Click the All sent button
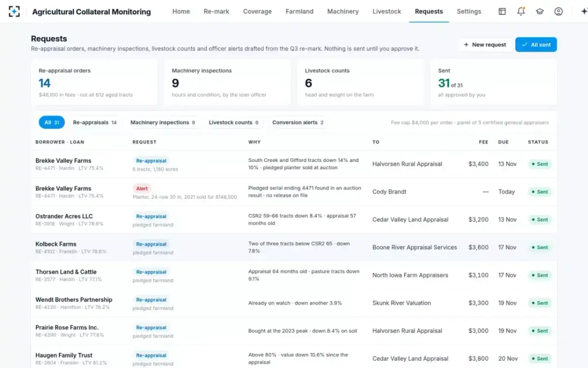The image size is (588, 368). [x=536, y=45]
